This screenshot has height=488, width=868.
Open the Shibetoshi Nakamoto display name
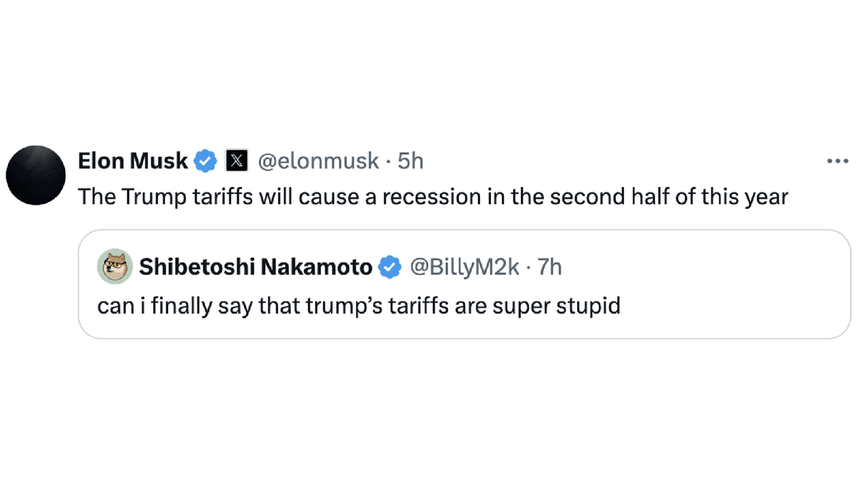[x=255, y=266]
